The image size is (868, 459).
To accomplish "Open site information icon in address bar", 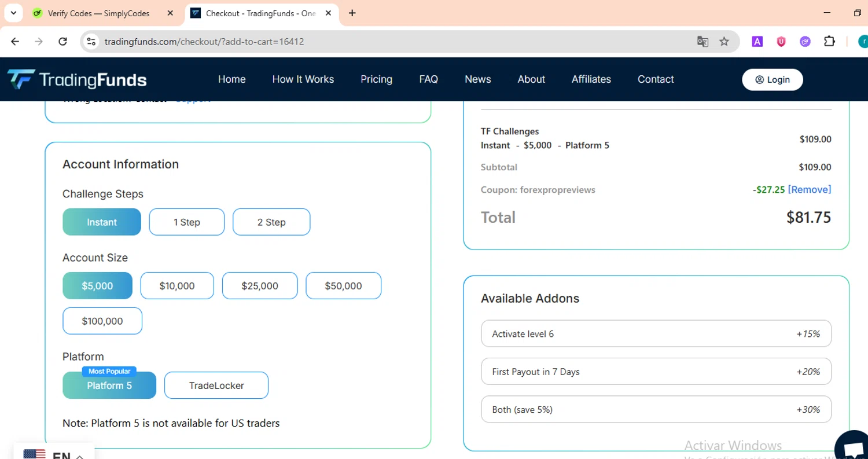I will [x=91, y=42].
